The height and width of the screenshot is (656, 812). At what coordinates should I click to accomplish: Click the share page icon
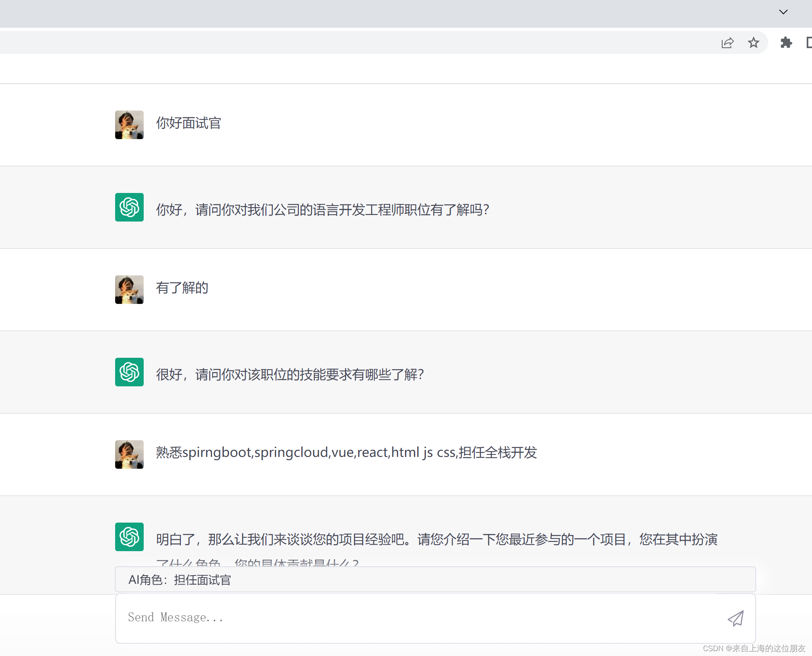[x=727, y=43]
